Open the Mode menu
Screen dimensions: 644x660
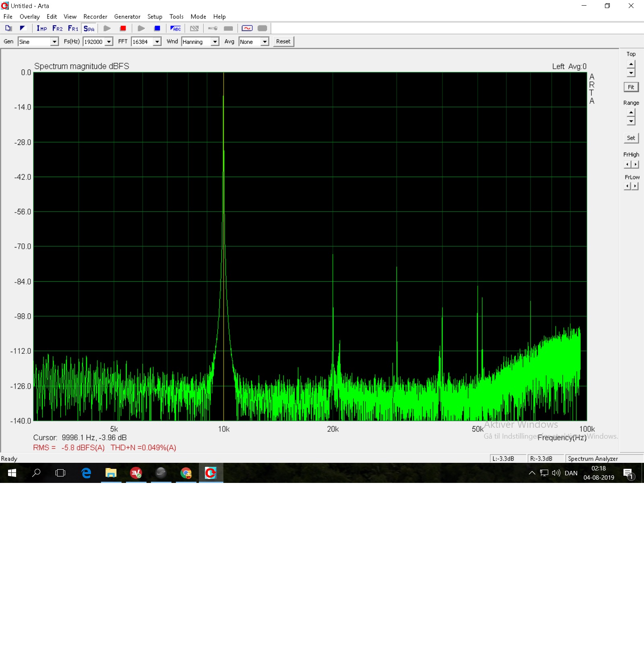click(x=198, y=16)
